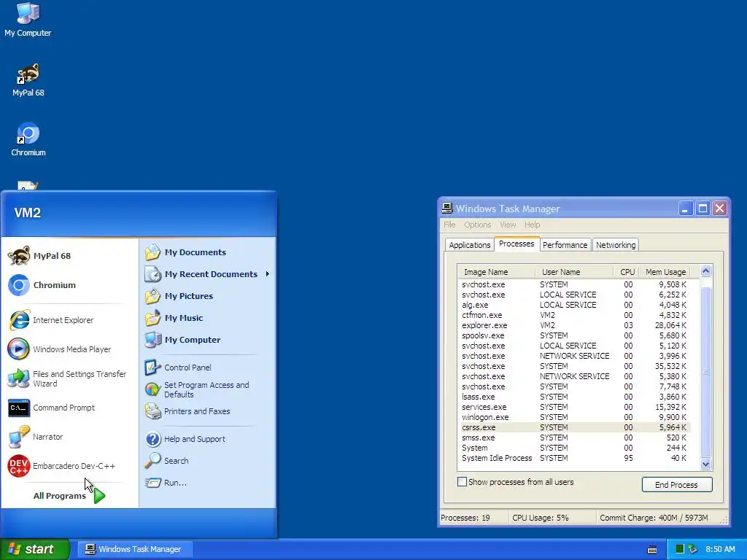Select Chromium desktop shortcut

pyautogui.click(x=28, y=139)
